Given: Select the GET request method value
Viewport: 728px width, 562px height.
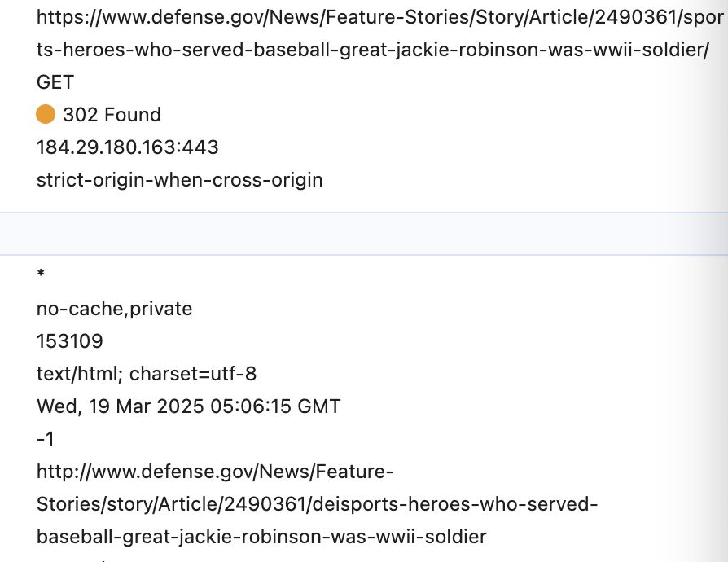Looking at the screenshot, I should [55, 82].
